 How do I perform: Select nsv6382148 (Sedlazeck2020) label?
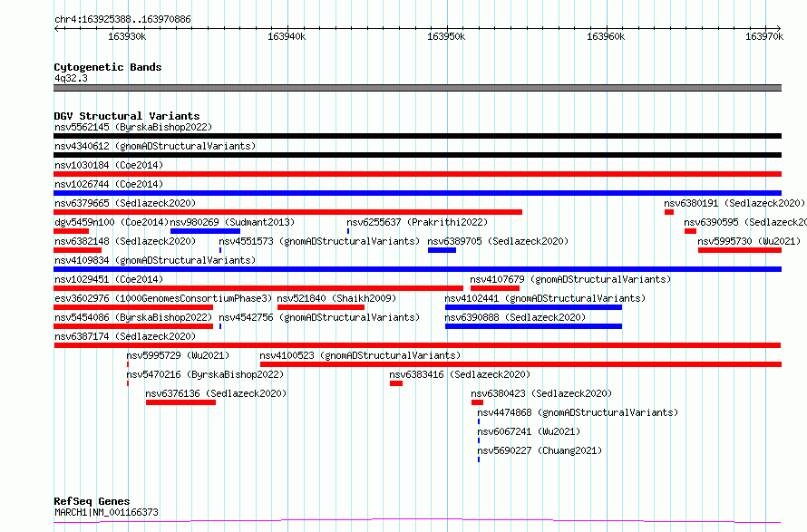click(x=125, y=241)
